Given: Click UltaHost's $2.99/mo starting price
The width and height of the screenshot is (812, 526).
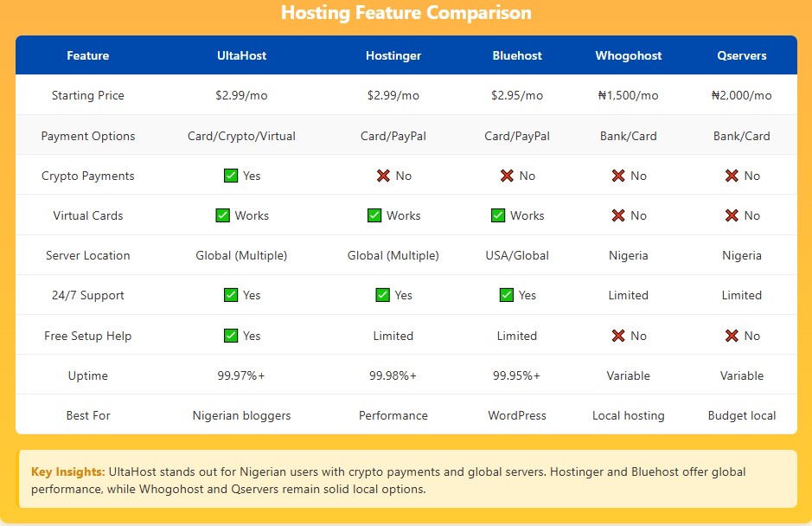Looking at the screenshot, I should [241, 95].
